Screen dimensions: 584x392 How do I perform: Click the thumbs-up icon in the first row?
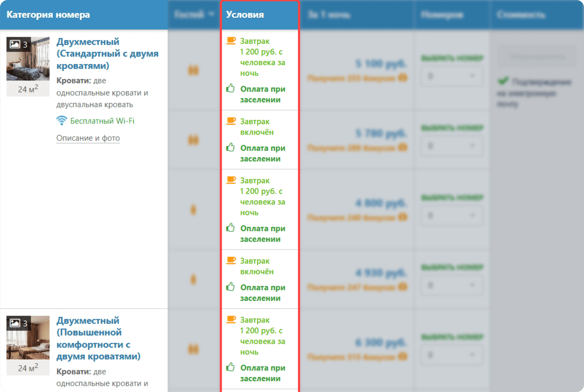pyautogui.click(x=230, y=88)
